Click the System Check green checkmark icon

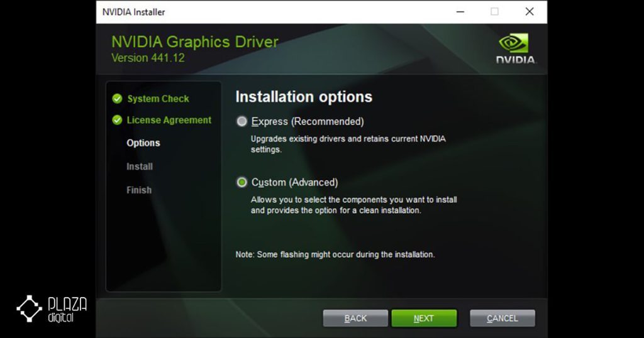coord(117,99)
